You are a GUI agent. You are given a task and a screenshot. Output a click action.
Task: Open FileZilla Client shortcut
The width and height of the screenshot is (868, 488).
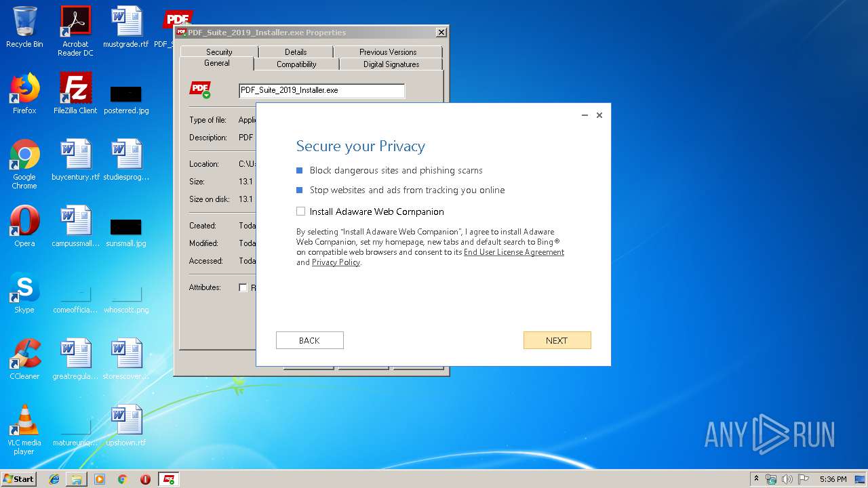75,94
